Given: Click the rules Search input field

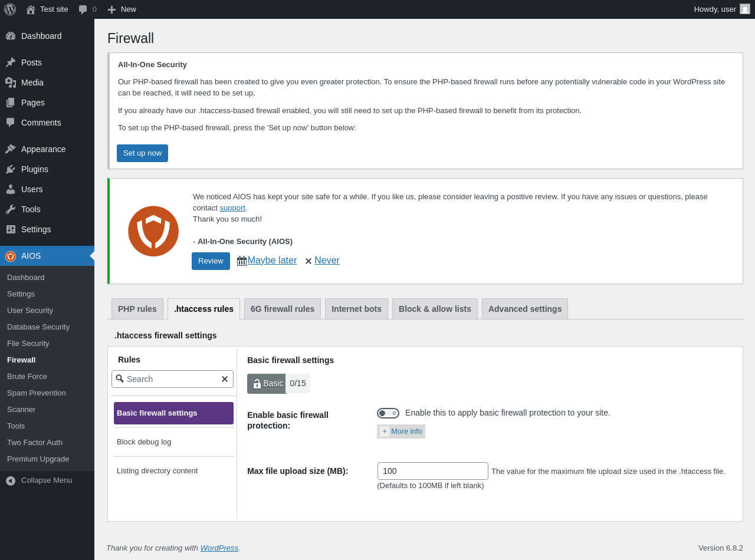Looking at the screenshot, I should [172, 379].
